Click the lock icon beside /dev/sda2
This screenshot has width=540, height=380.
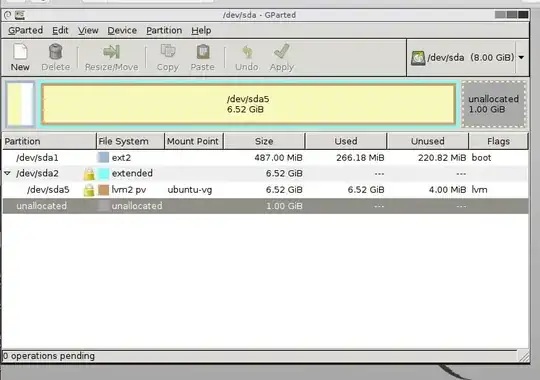tap(89, 174)
